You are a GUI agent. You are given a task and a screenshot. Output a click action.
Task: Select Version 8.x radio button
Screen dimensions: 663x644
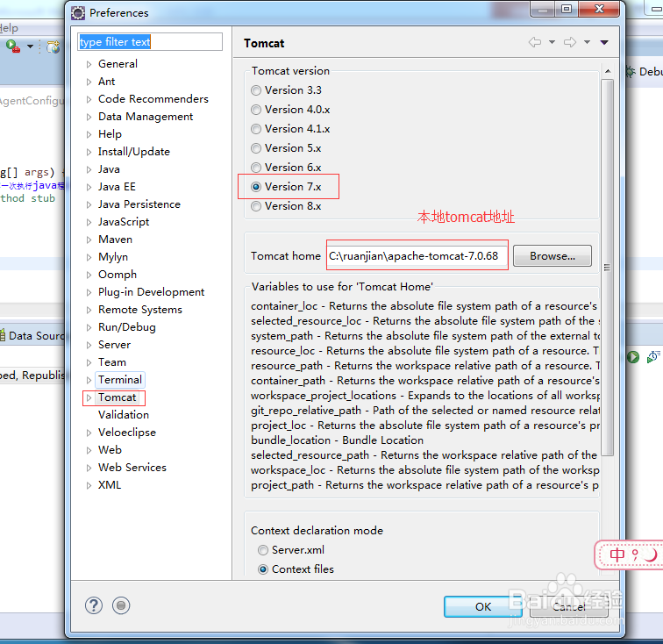[256, 206]
